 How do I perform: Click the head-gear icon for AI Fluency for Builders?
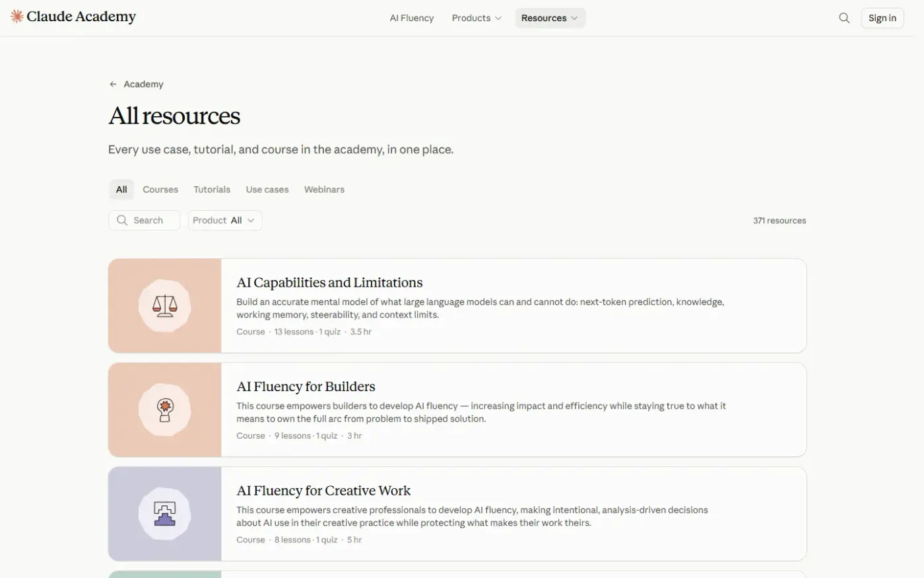pos(165,410)
